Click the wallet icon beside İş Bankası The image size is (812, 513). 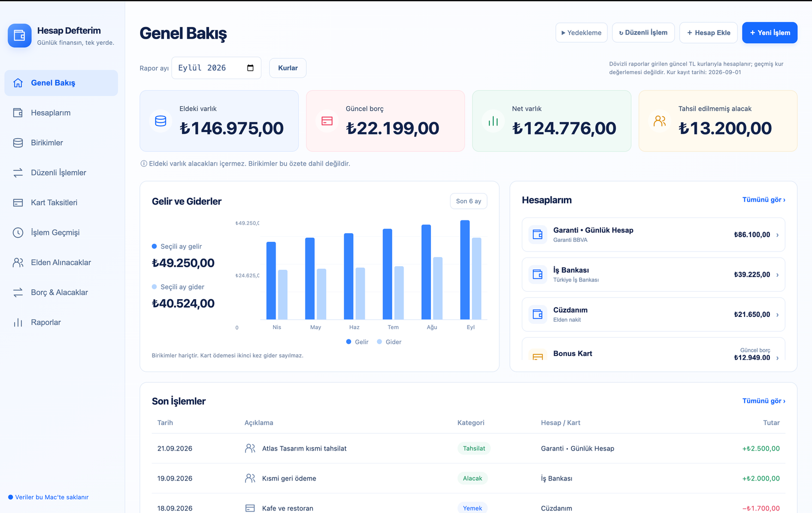537,274
